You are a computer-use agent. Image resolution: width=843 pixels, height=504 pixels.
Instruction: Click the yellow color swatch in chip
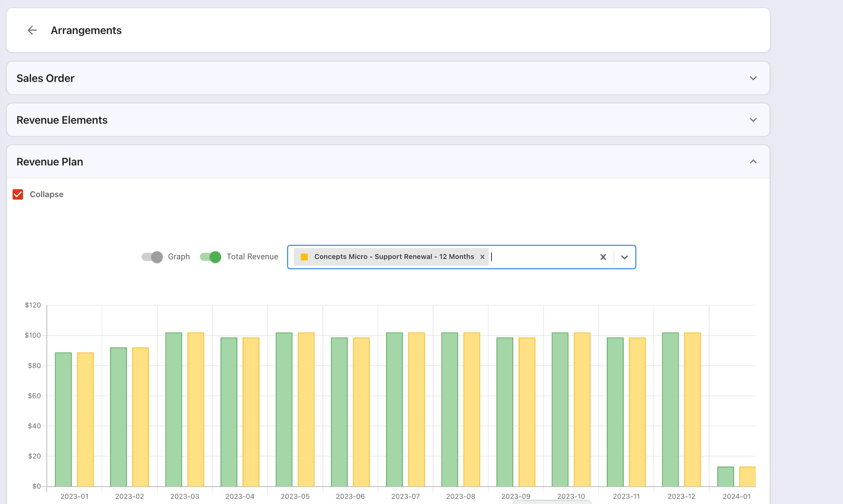tap(304, 257)
